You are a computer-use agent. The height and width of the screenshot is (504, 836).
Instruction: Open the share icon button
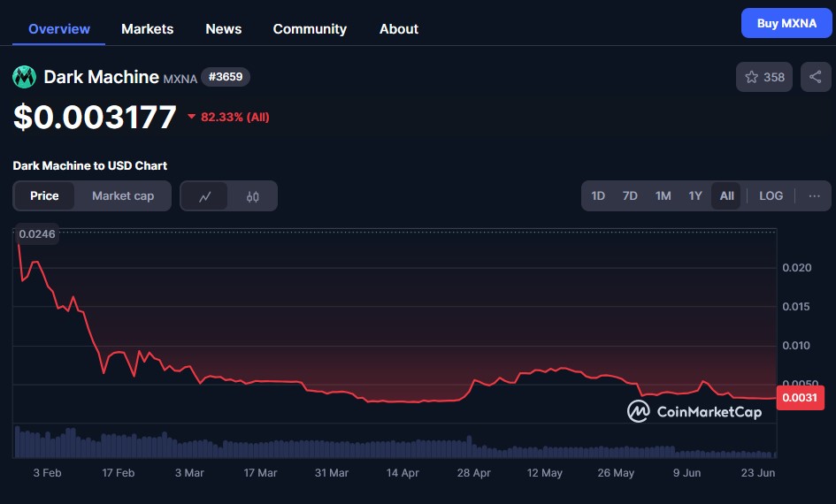pos(816,77)
